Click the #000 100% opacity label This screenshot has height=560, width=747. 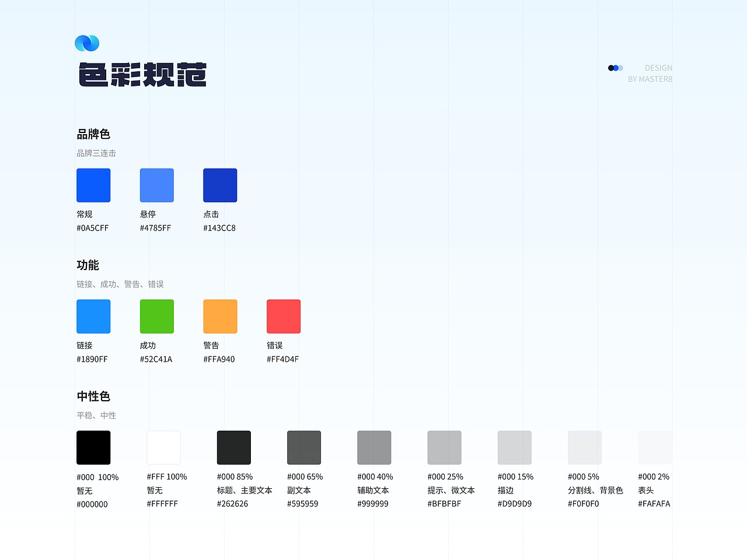97,478
